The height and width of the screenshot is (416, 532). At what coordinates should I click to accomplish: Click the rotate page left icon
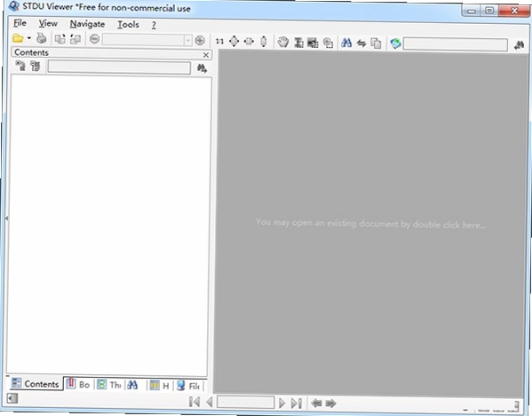[x=60, y=39]
